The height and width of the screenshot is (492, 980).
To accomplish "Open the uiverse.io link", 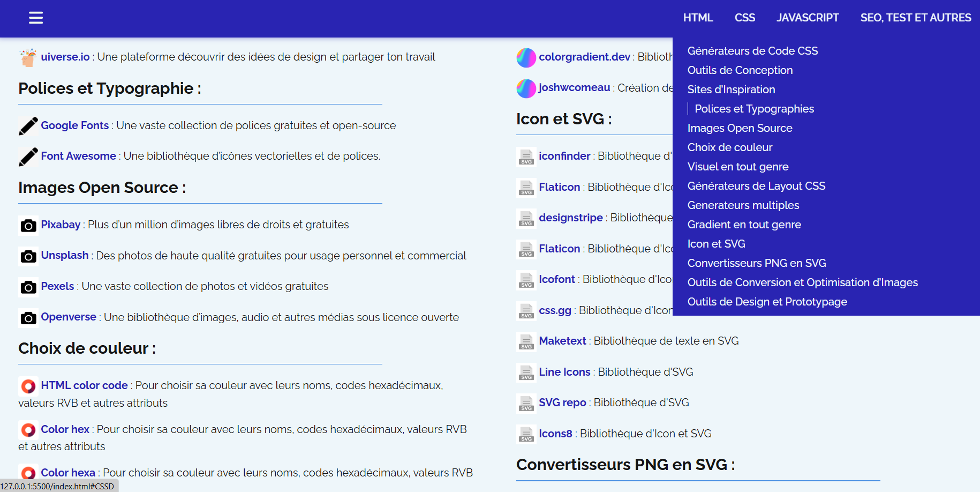I will [x=65, y=57].
